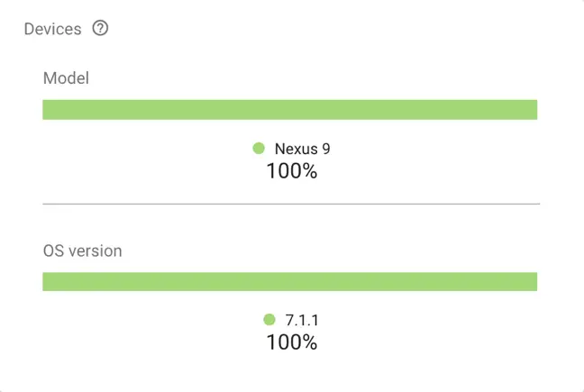Click the OS version section label
Image resolution: width=584 pixels, height=392 pixels.
[82, 251]
